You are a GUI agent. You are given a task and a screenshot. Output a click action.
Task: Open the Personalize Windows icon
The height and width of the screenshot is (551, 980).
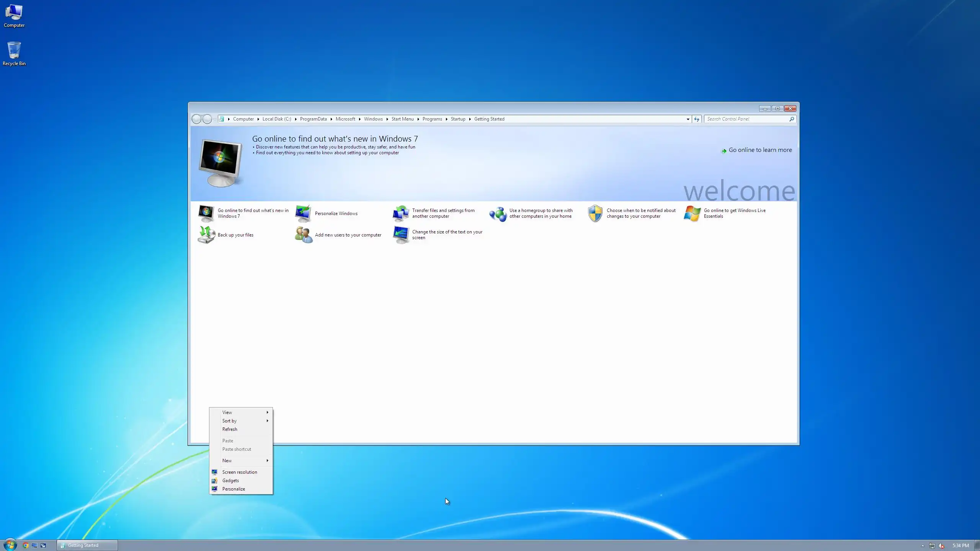coord(303,214)
